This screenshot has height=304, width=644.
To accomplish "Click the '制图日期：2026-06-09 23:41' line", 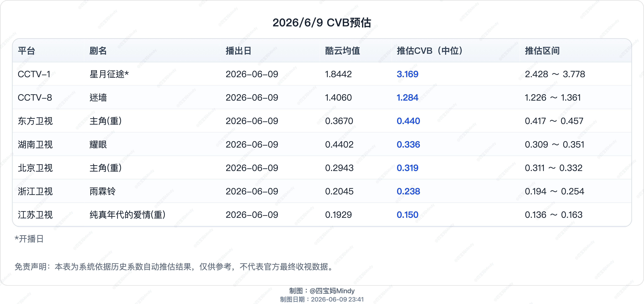I will [x=322, y=299].
